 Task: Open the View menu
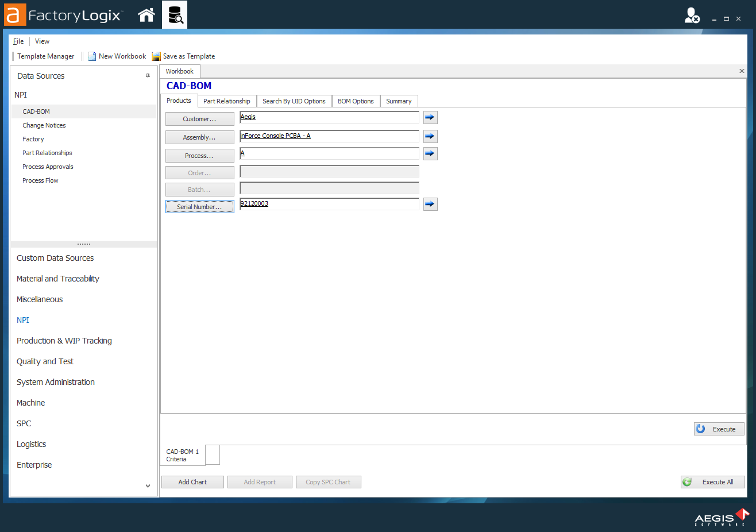pos(42,41)
